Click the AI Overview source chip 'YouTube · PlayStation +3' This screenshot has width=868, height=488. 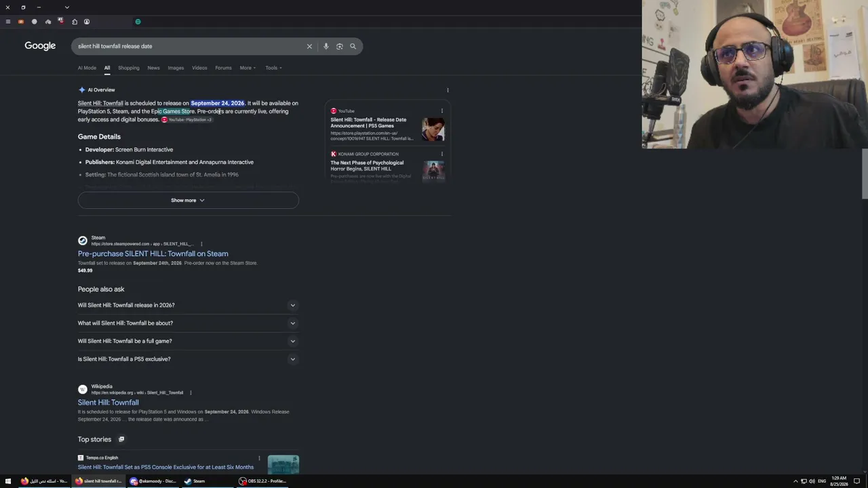[187, 120]
